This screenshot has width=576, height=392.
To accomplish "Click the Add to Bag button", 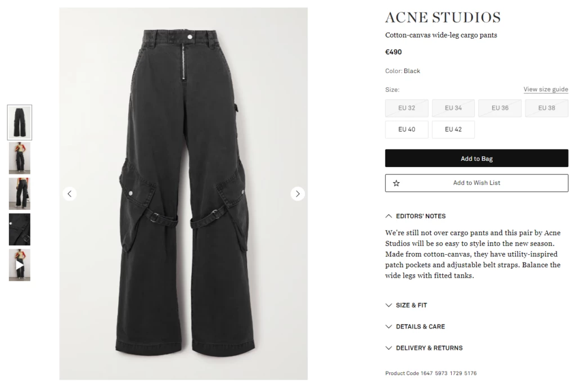I will [x=476, y=159].
